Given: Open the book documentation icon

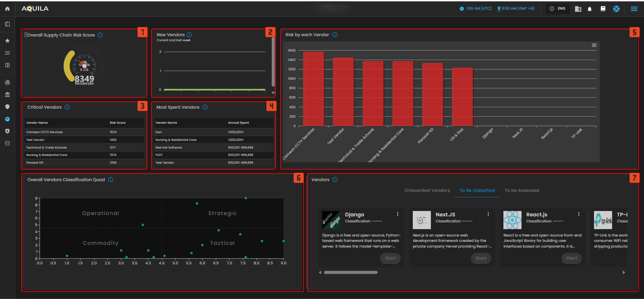Looking at the screenshot, I should [x=603, y=9].
